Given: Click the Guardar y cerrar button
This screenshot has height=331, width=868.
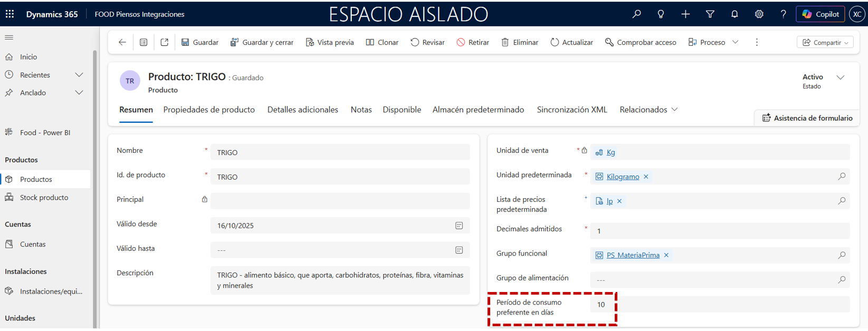Looking at the screenshot, I should pyautogui.click(x=262, y=42).
